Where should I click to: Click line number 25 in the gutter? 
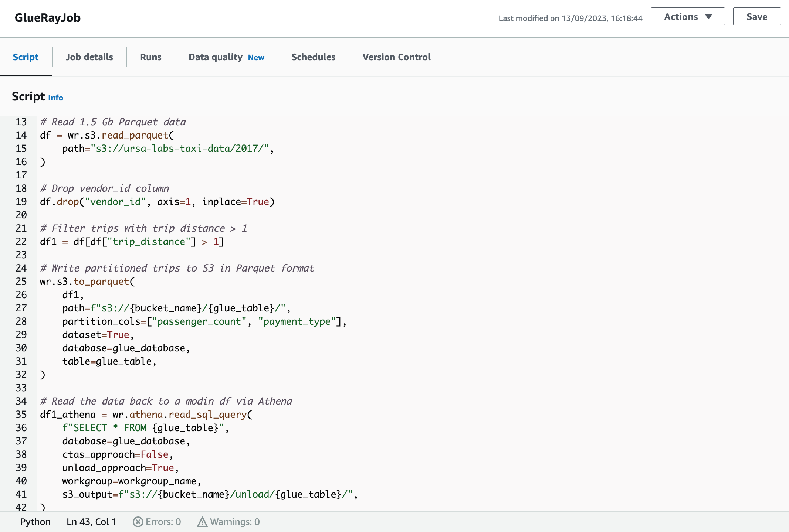21,282
